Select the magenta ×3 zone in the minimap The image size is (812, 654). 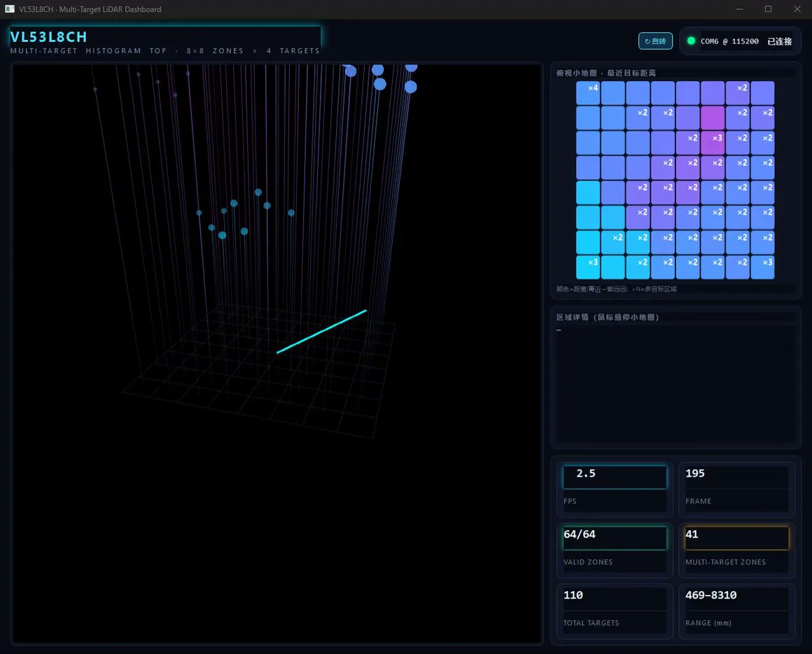[713, 143]
